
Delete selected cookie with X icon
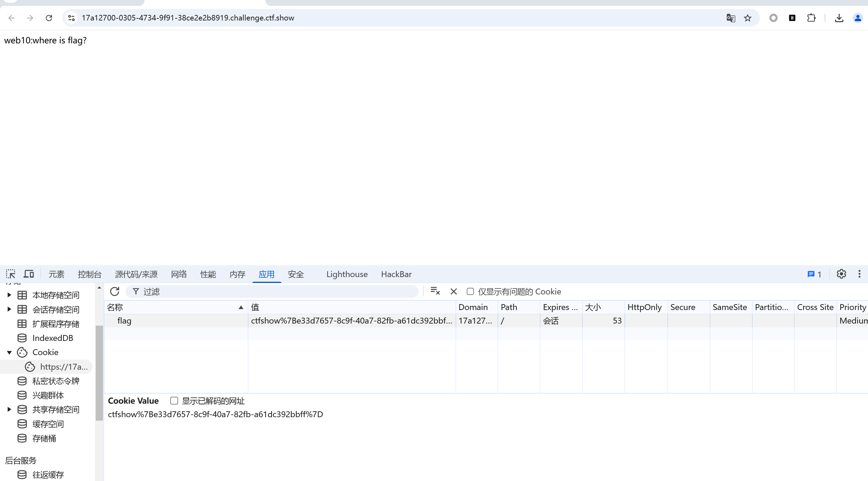coord(454,292)
